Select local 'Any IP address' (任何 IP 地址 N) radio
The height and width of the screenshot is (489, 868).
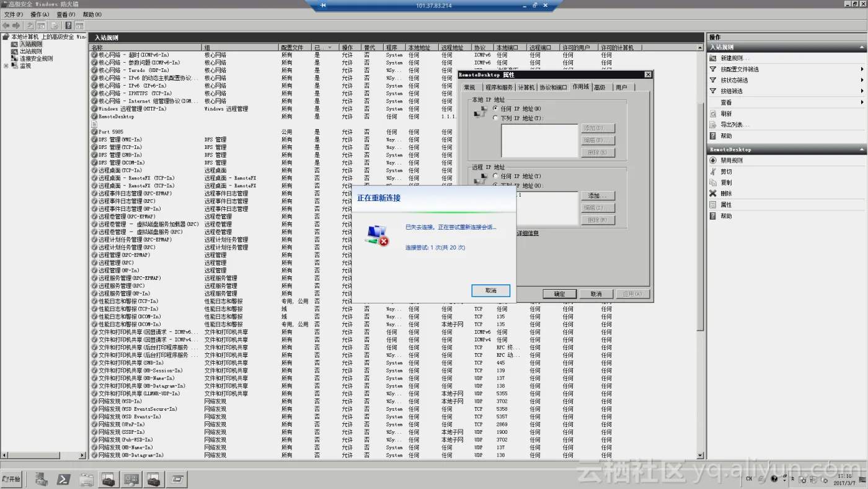pyautogui.click(x=495, y=109)
